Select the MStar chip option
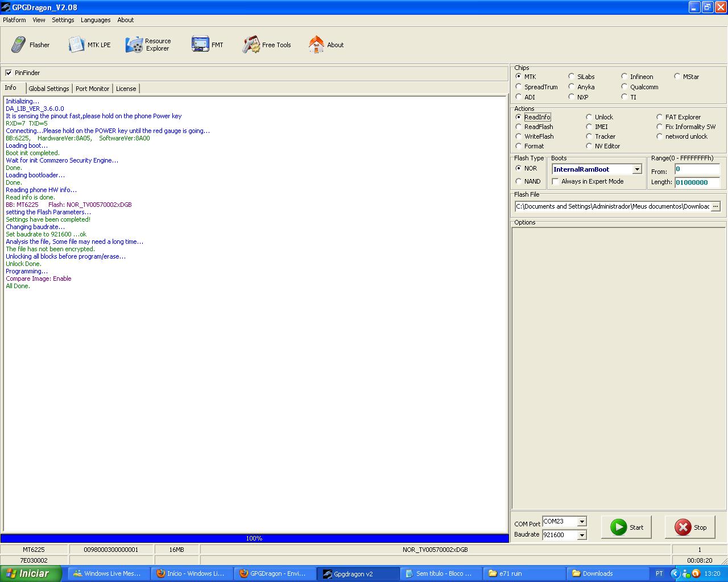 coord(677,76)
